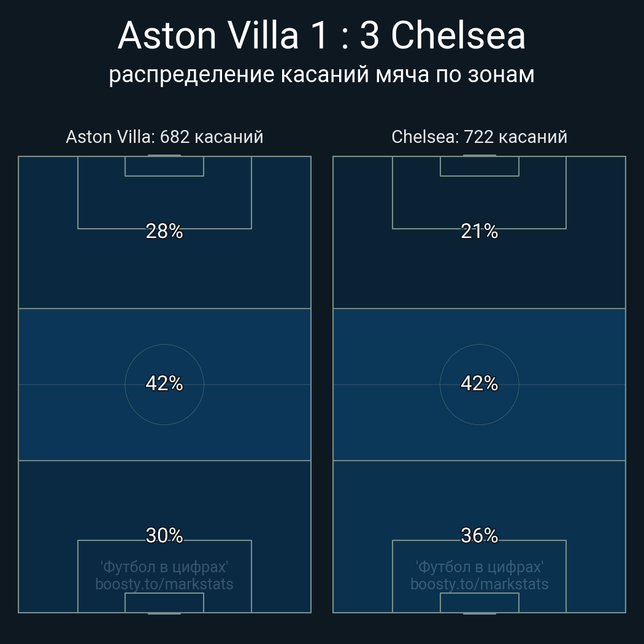
Task: Select the 'Chelsea: 722 касаний' heading
Action: click(479, 137)
